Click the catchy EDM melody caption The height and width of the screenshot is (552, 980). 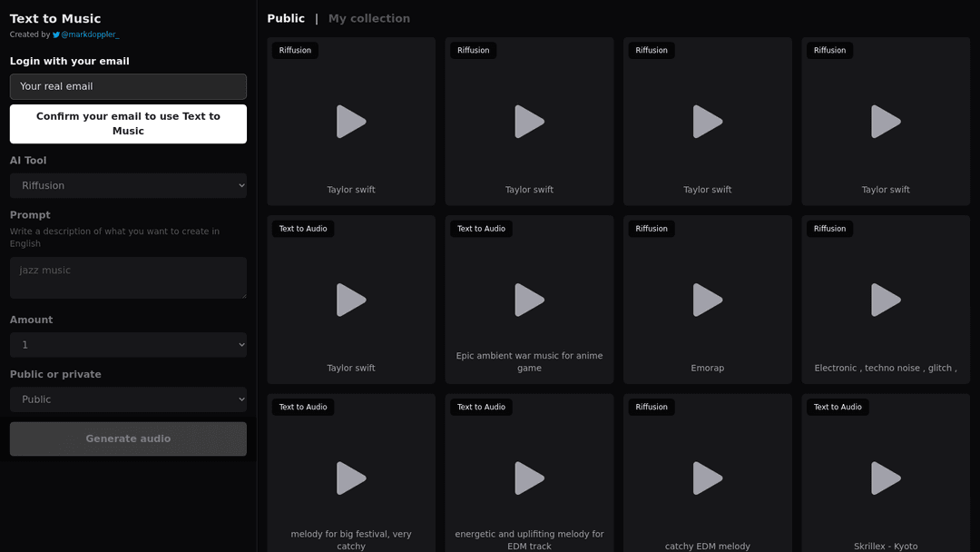point(708,547)
